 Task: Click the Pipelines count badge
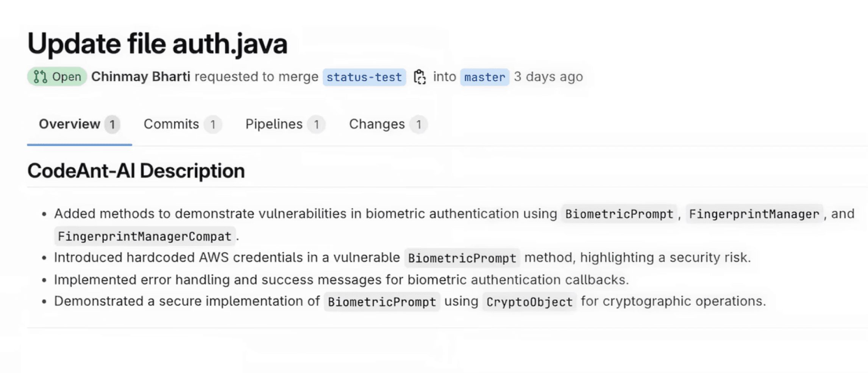point(316,124)
